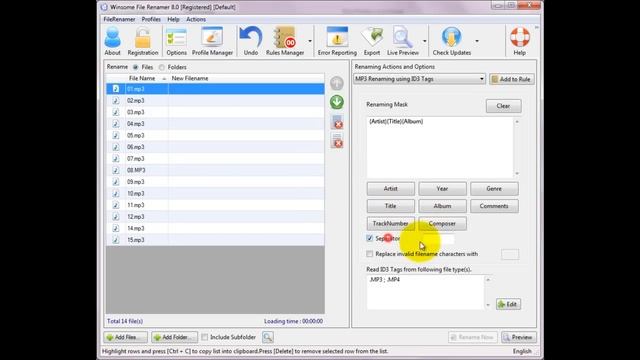Open the Error Reporting tool

337,41
